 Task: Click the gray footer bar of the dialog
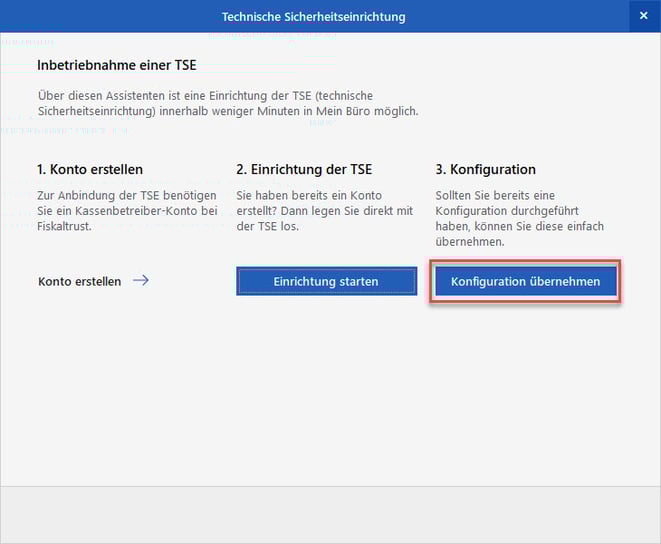[x=330, y=514]
